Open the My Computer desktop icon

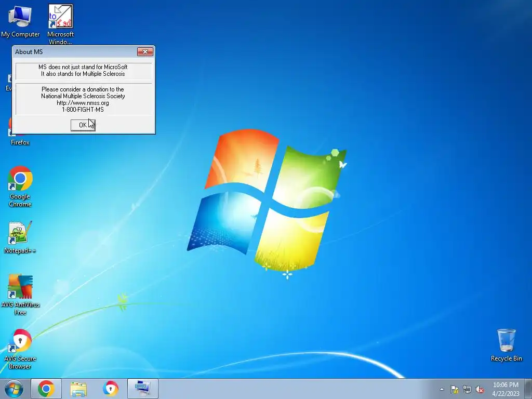point(20,21)
